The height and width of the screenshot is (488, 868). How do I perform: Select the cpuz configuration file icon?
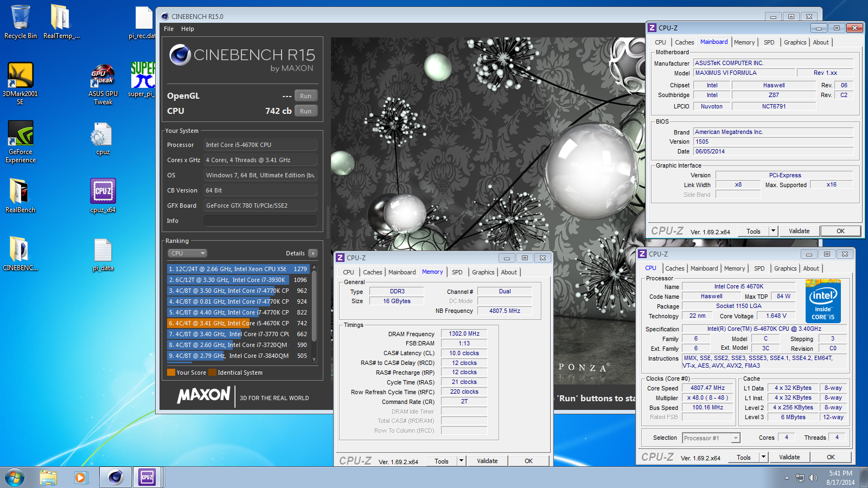tap(103, 139)
